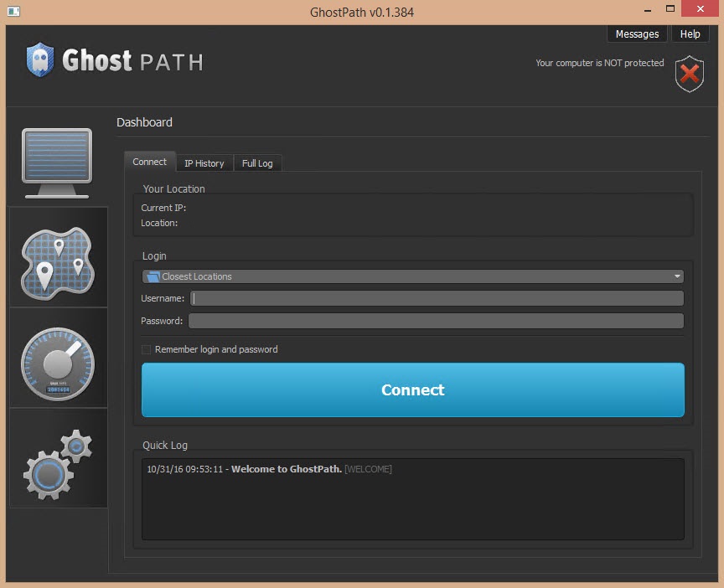Screen dimensions: 724x588
Task: Open the Messages button
Action: coord(637,34)
